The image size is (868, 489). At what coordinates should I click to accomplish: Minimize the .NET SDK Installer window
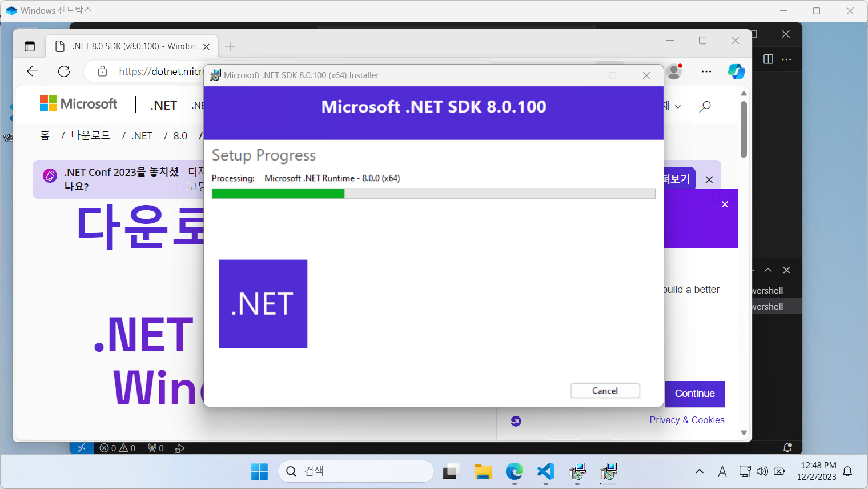point(580,75)
